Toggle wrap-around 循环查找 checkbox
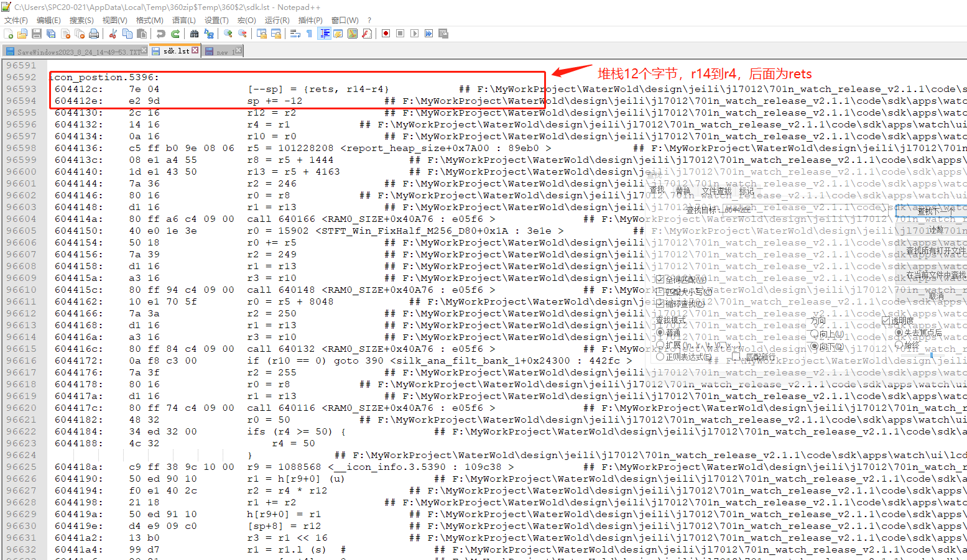 point(660,303)
